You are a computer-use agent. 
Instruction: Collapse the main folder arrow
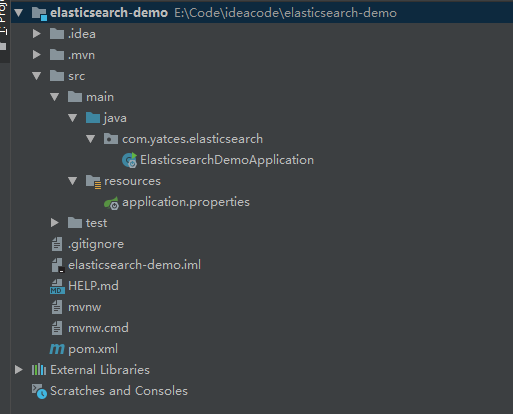pos(55,97)
